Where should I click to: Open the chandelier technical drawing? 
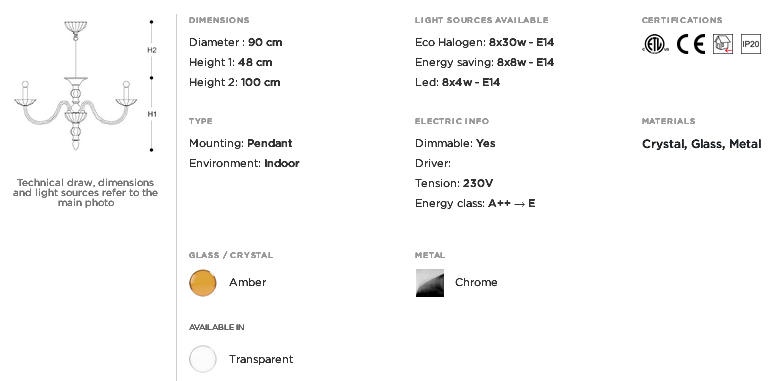[75, 85]
